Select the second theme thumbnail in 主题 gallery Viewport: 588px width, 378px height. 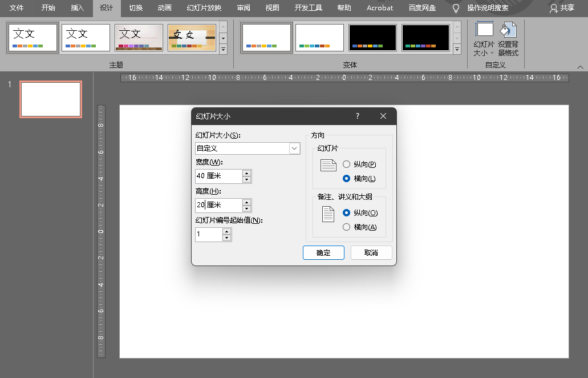tap(86, 38)
